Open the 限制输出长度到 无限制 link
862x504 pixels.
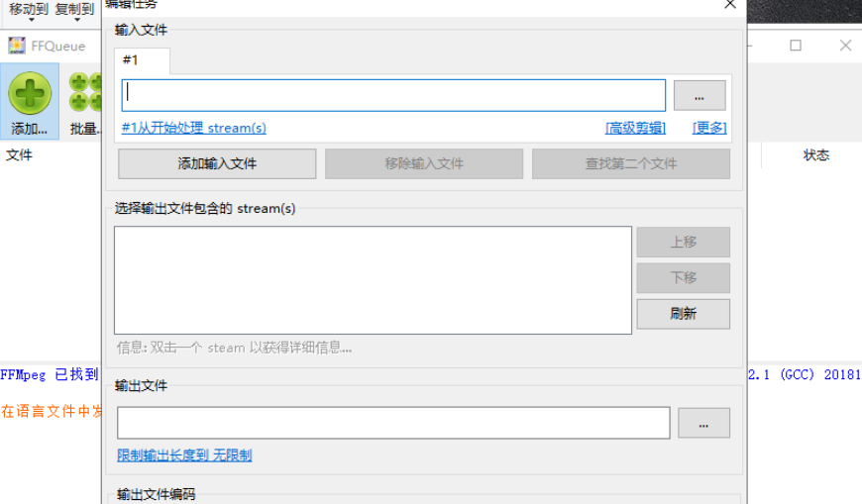tap(184, 455)
